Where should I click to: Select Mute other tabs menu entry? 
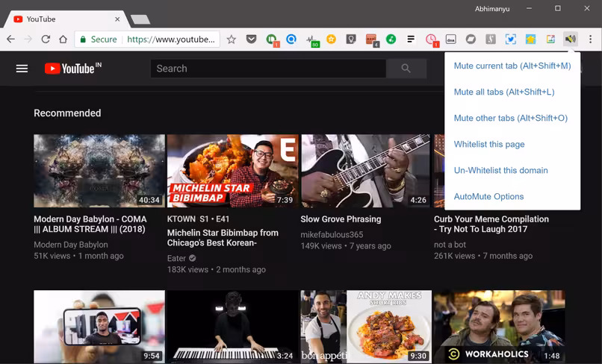click(512, 118)
